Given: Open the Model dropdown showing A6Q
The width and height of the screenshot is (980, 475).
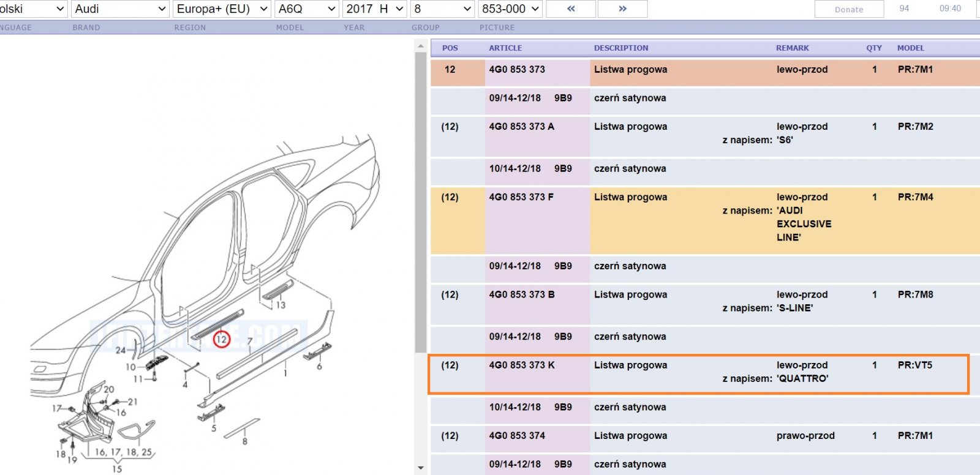Looking at the screenshot, I should tap(307, 9).
